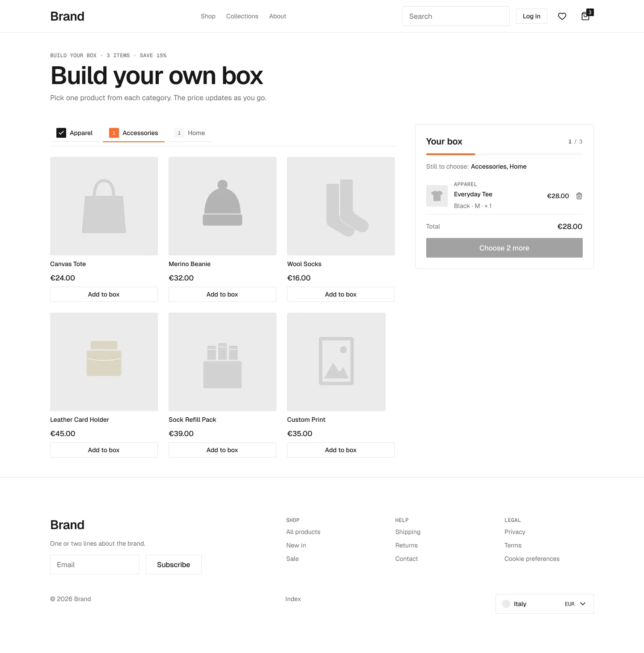Select the Merino Beanie product image
The width and height of the screenshot is (644, 653).
click(x=222, y=206)
